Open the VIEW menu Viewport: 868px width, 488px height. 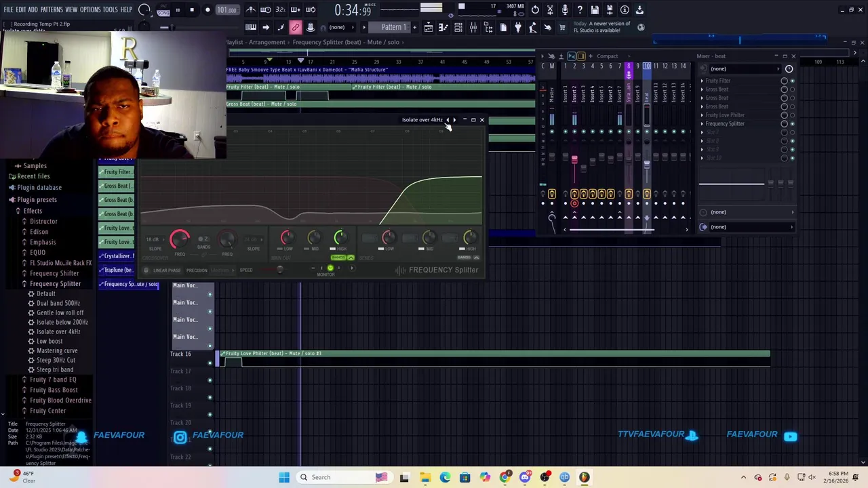pyautogui.click(x=71, y=9)
